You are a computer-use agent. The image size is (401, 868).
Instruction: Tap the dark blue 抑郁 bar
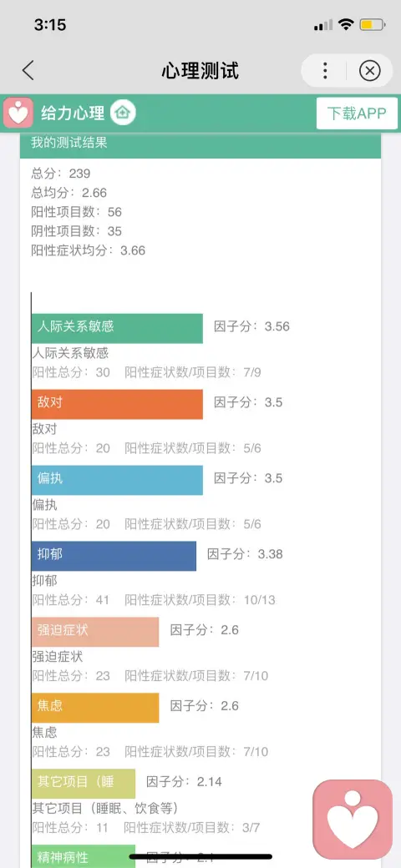point(114,556)
